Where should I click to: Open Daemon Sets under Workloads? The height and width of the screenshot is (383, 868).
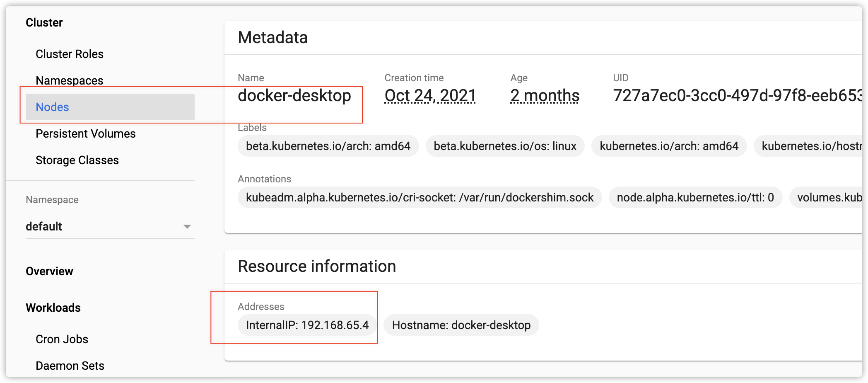pos(70,366)
